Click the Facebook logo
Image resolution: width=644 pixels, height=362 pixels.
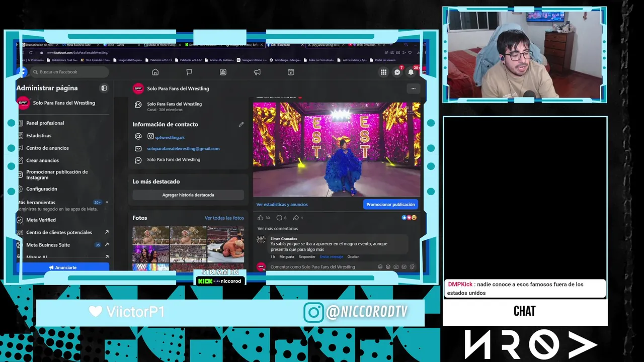pyautogui.click(x=22, y=72)
